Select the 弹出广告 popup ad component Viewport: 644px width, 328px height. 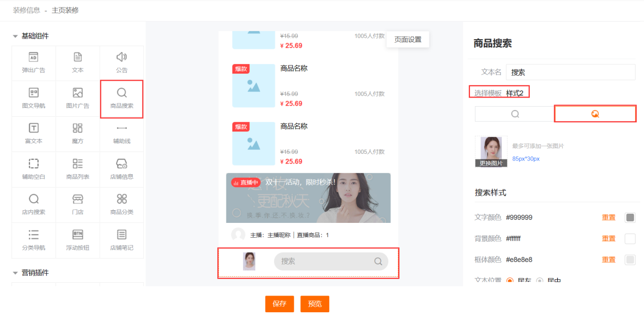coord(33,63)
